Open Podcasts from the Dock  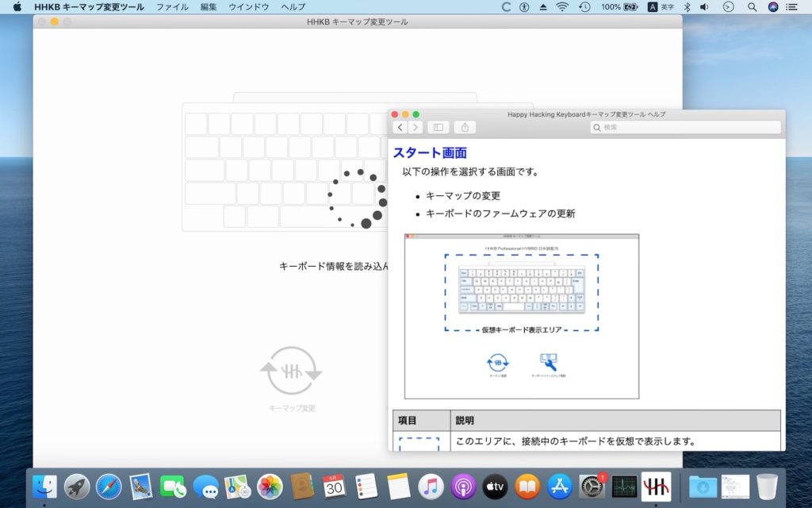(x=463, y=487)
